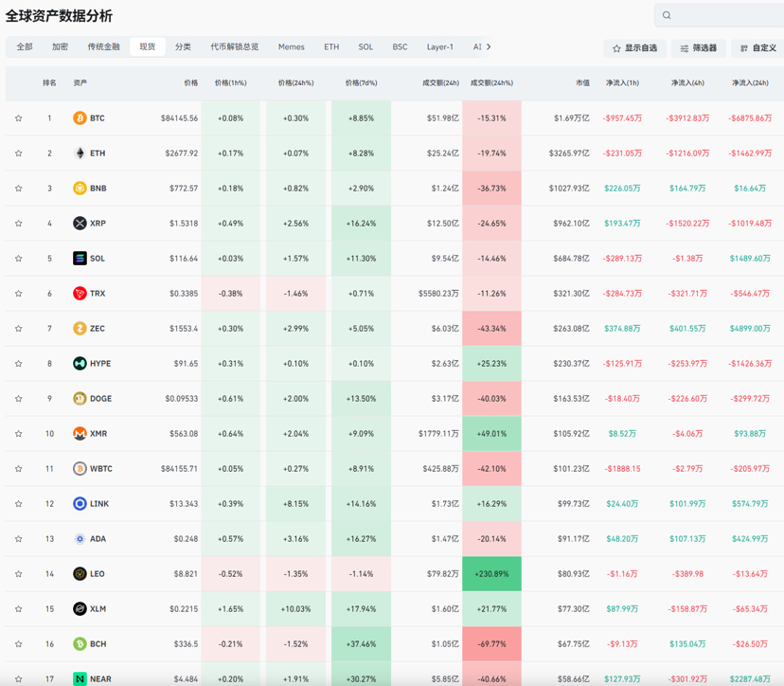Click the magnifier icon in search box
Viewport: 784px width, 686px height.
667,15
